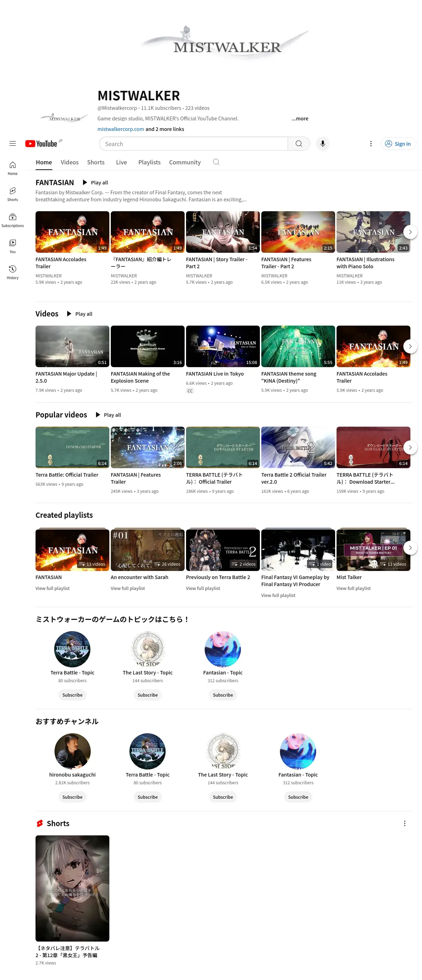The image size is (422, 980).
Task: Click the search magnifier button
Action: tap(299, 143)
